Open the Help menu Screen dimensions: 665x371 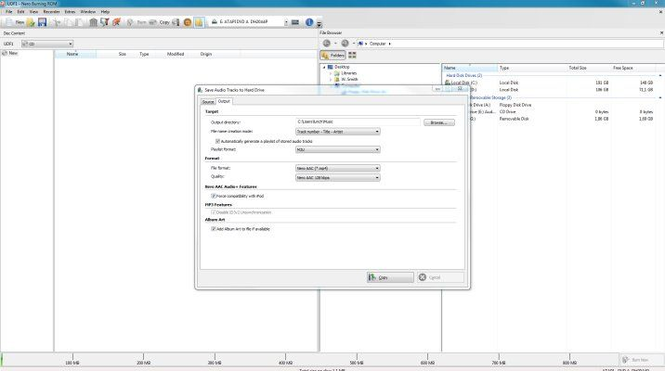point(105,12)
